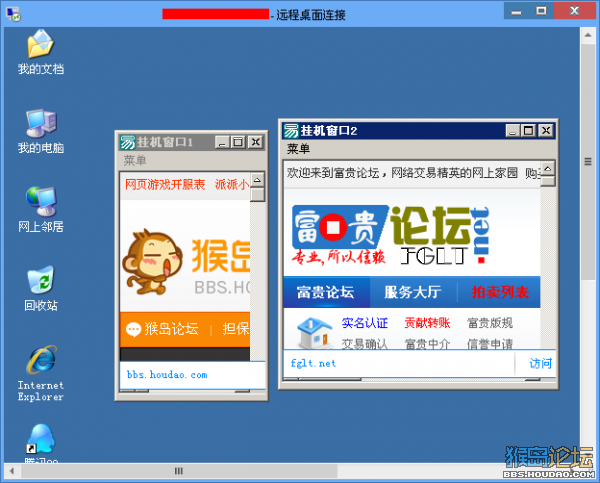
Task: Switch to the 服务大厅 navigation tab
Action: click(x=413, y=292)
